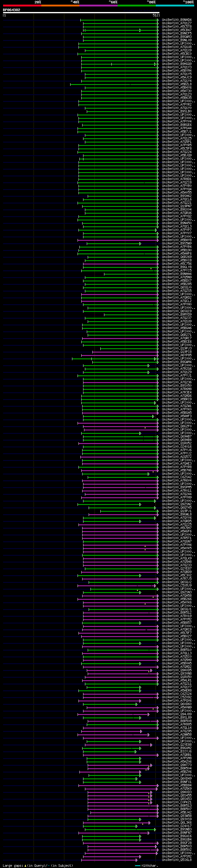The width and height of the screenshot is (197, 868).
Task: Select hit UniRef100_C0PKZ1
Action: point(177,803)
